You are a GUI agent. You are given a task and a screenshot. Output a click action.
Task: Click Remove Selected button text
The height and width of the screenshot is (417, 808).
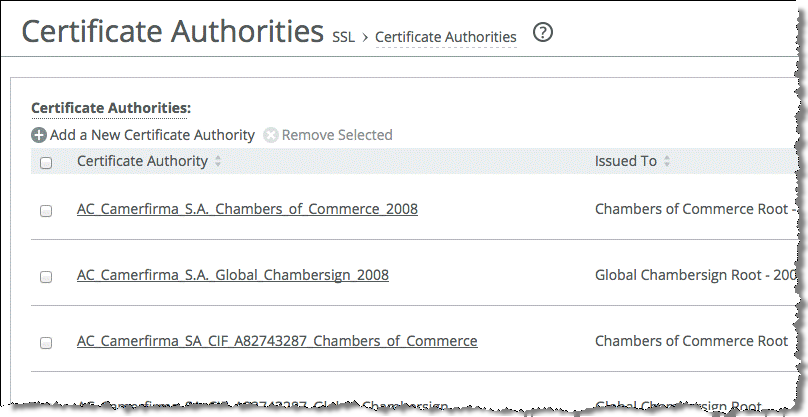(337, 135)
